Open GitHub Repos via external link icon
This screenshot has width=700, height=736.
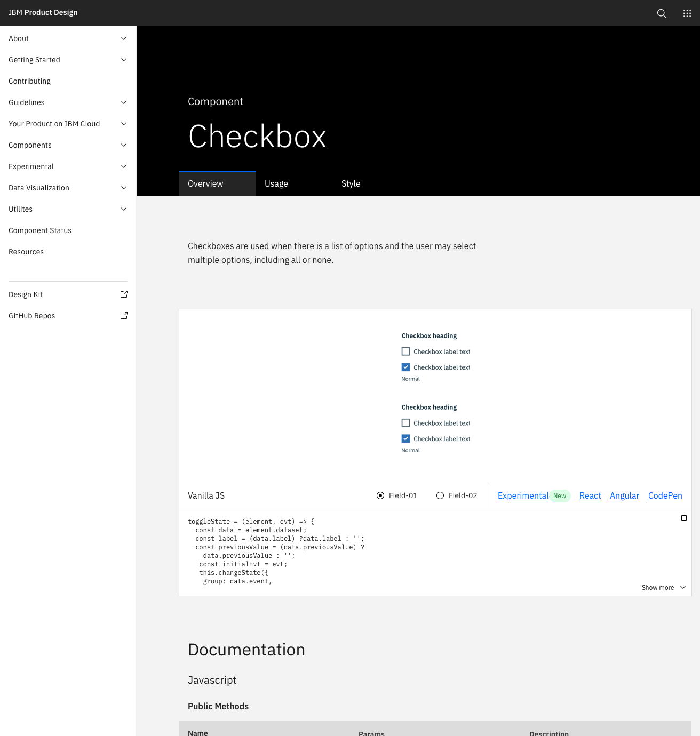(124, 315)
